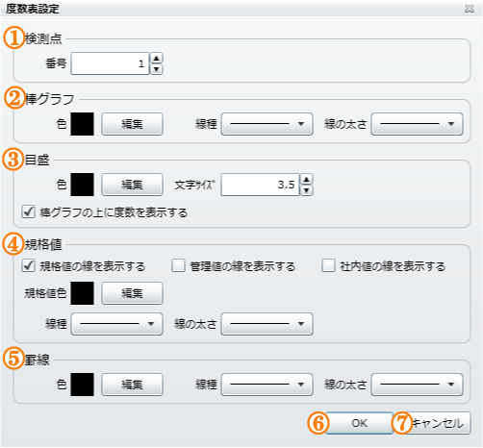Open 線の太さ dropdown in 罫線 section
Viewport: 483px width, 448px height.
(x=417, y=385)
